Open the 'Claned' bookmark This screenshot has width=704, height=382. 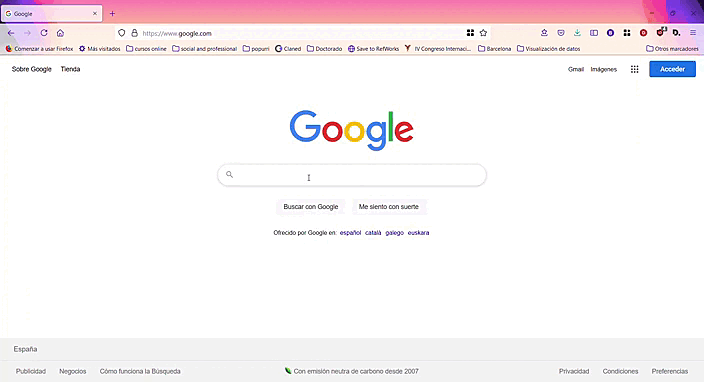pos(288,48)
